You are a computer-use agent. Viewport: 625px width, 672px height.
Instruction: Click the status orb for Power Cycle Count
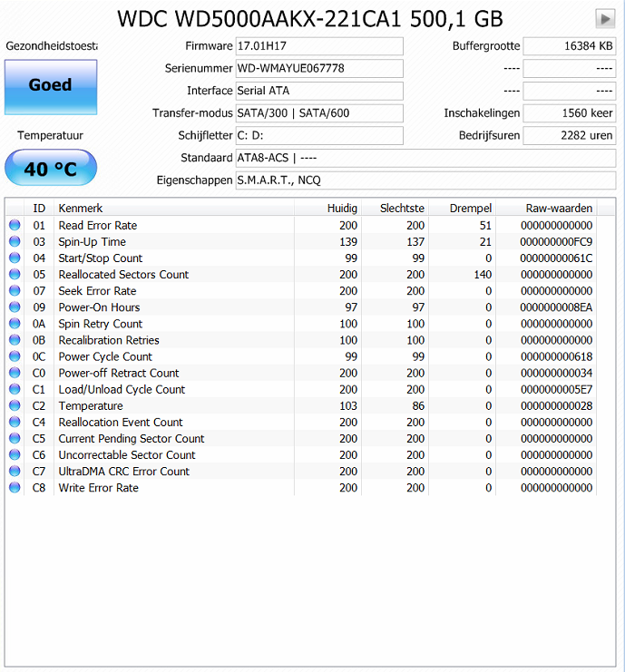click(x=15, y=356)
